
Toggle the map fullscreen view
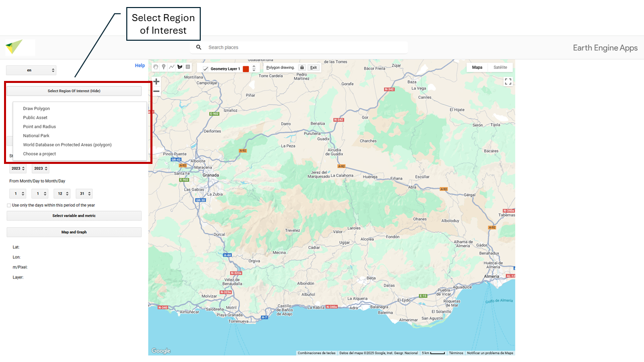pos(508,81)
